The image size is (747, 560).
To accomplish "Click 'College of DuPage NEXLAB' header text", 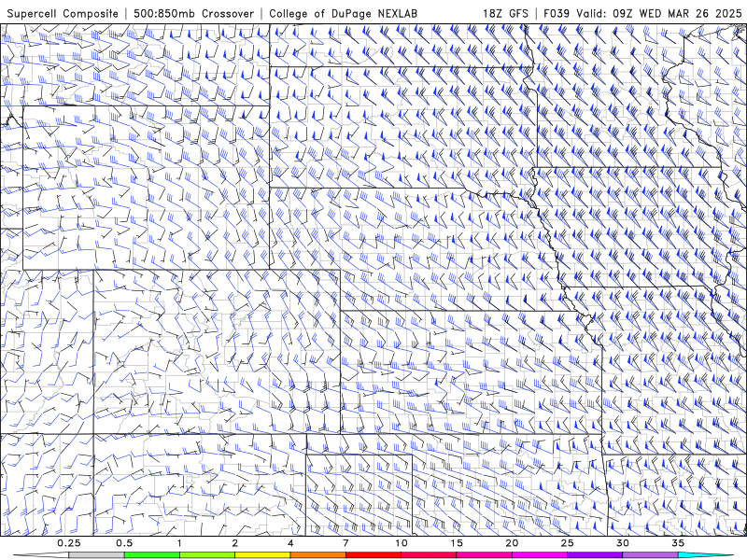I will [343, 13].
